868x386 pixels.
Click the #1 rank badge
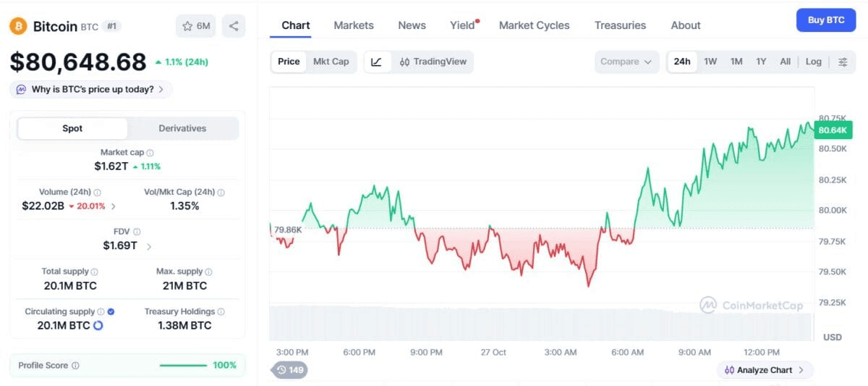point(112,26)
